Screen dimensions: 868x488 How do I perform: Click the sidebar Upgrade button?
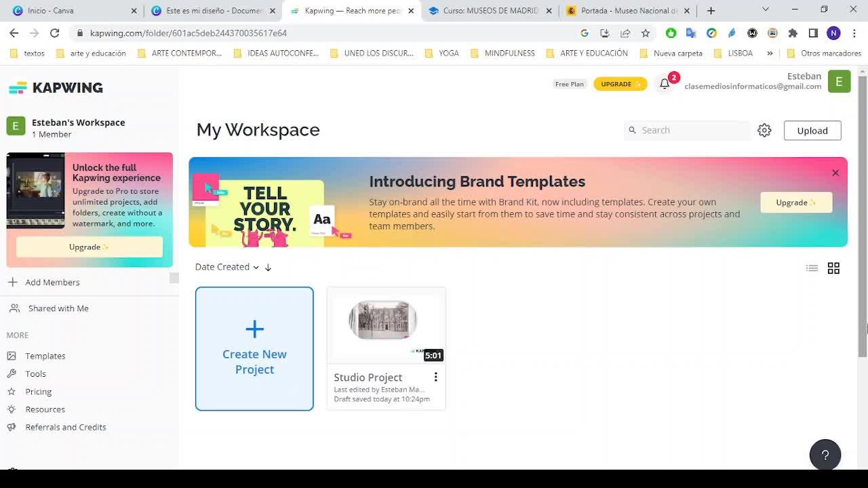(x=90, y=247)
